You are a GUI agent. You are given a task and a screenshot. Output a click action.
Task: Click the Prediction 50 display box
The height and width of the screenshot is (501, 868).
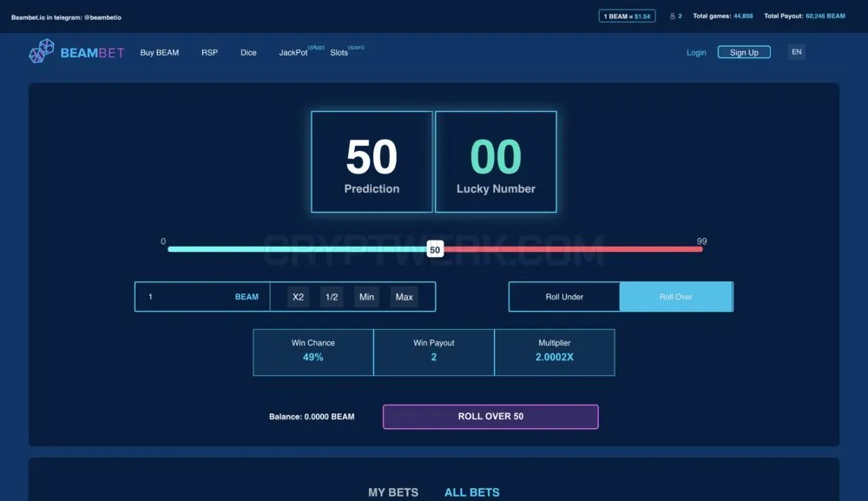[372, 162]
